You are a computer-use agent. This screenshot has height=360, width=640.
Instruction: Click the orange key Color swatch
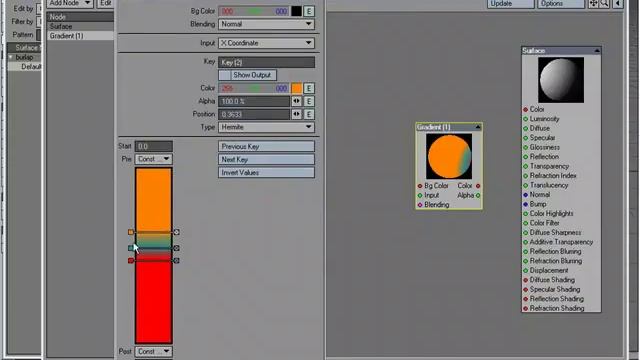[x=296, y=88]
